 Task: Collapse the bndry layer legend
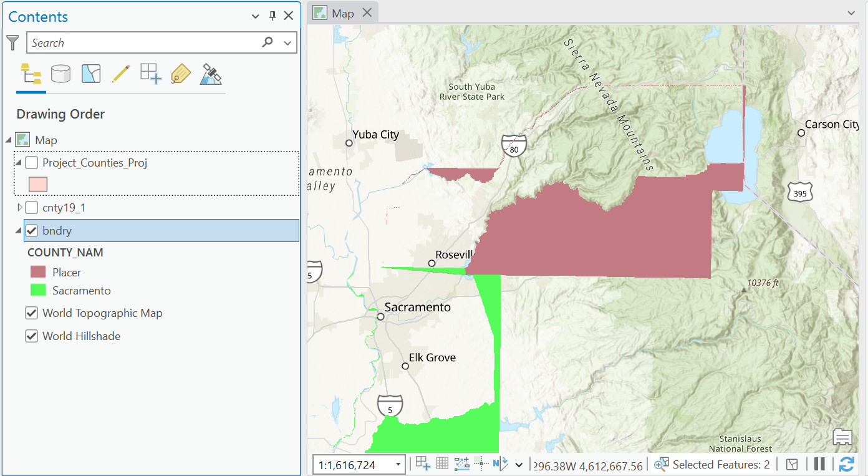click(19, 230)
